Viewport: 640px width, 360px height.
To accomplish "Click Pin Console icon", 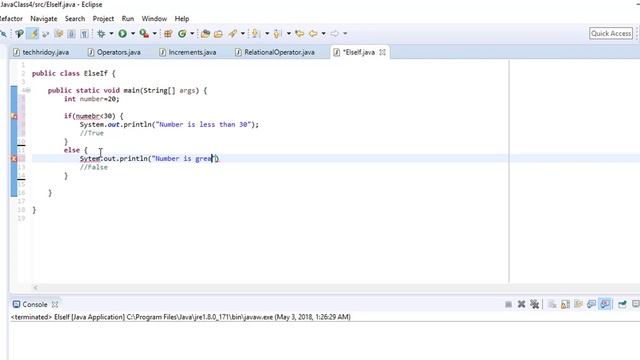I will pos(622,304).
